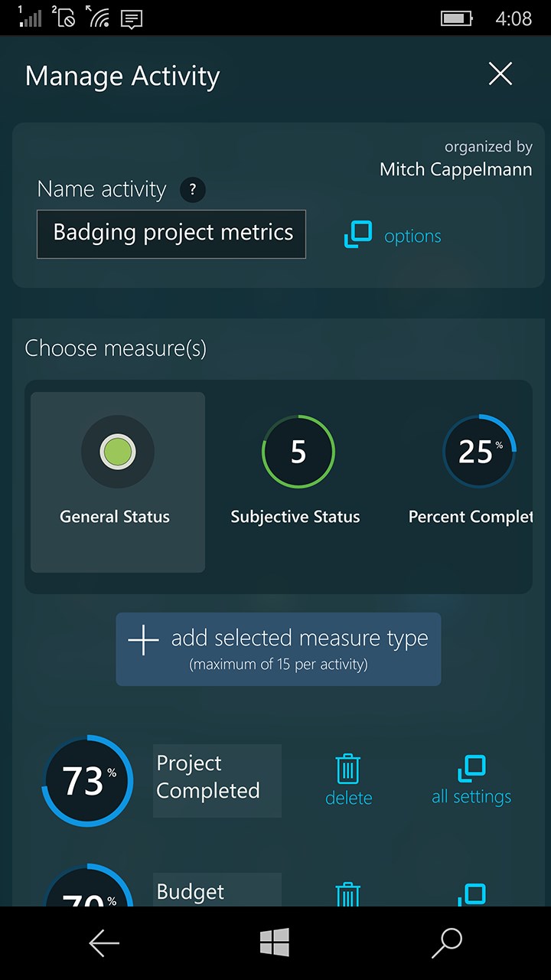This screenshot has width=551, height=980.
Task: Open the battery level indicator
Action: pos(456,18)
